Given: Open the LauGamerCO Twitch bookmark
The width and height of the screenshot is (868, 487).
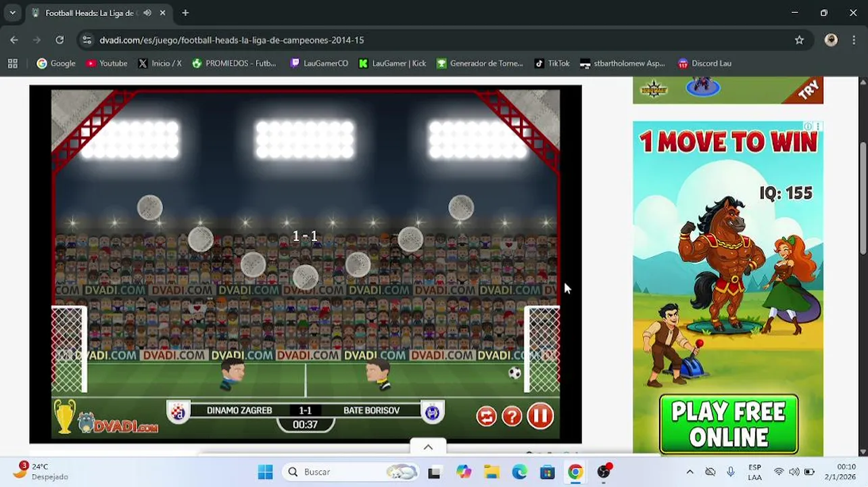Looking at the screenshot, I should pyautogui.click(x=319, y=64).
